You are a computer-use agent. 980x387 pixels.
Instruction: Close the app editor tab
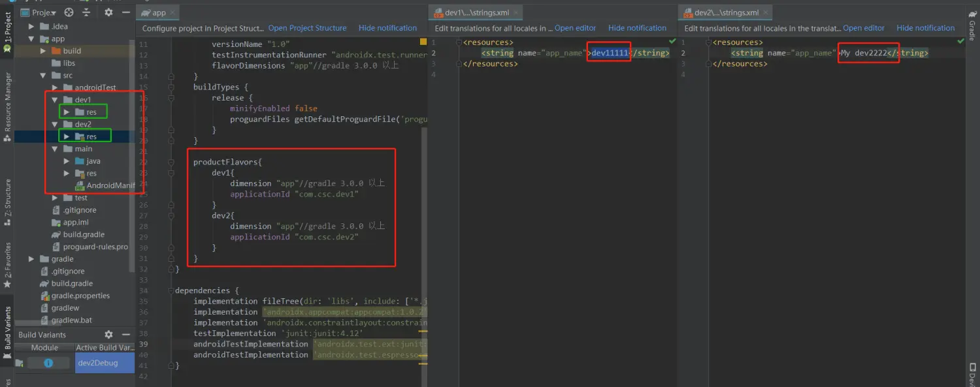172,12
